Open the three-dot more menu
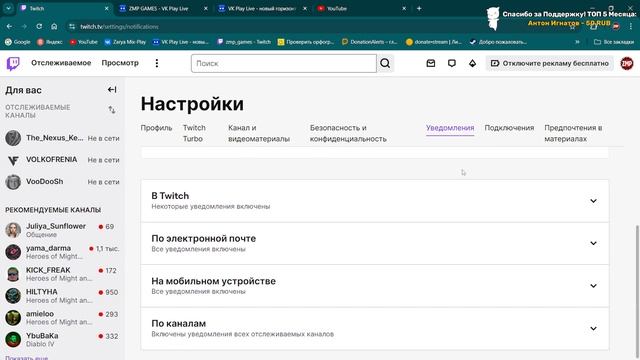 coord(157,63)
